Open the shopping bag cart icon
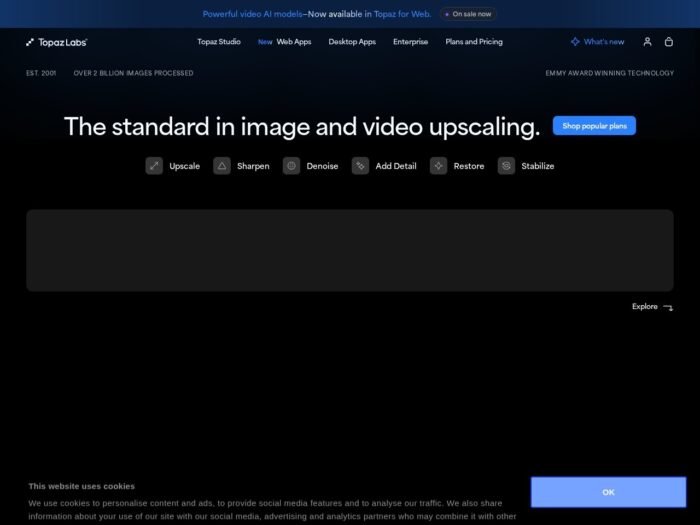 [x=668, y=42]
